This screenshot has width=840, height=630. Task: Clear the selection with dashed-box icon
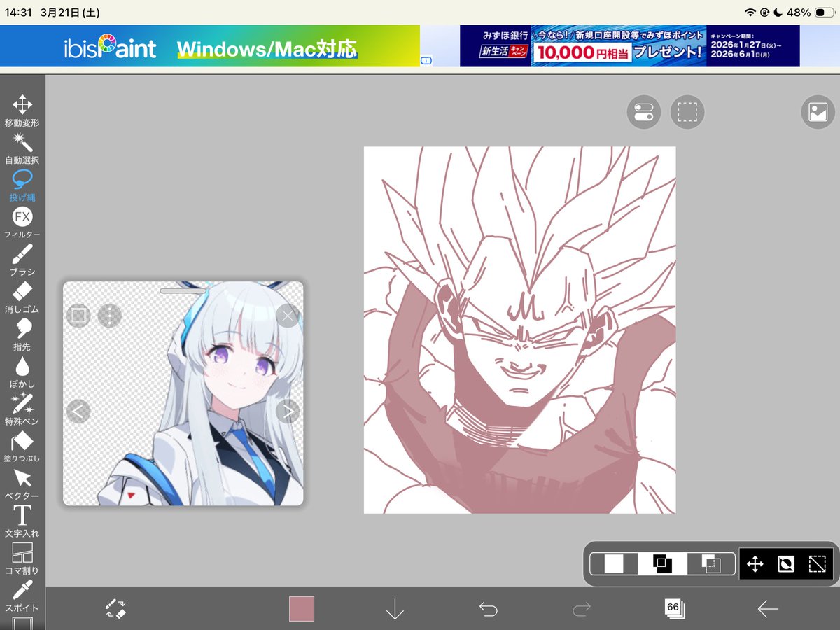tap(817, 563)
